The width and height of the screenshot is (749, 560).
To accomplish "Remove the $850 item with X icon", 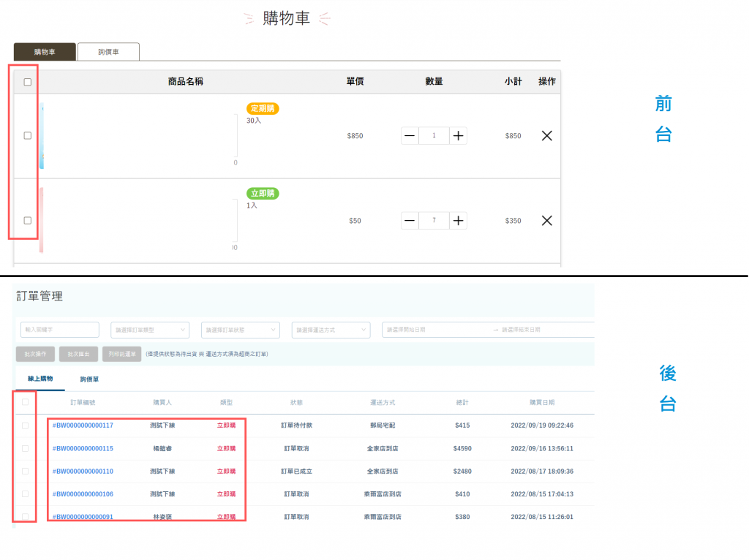I will (547, 135).
